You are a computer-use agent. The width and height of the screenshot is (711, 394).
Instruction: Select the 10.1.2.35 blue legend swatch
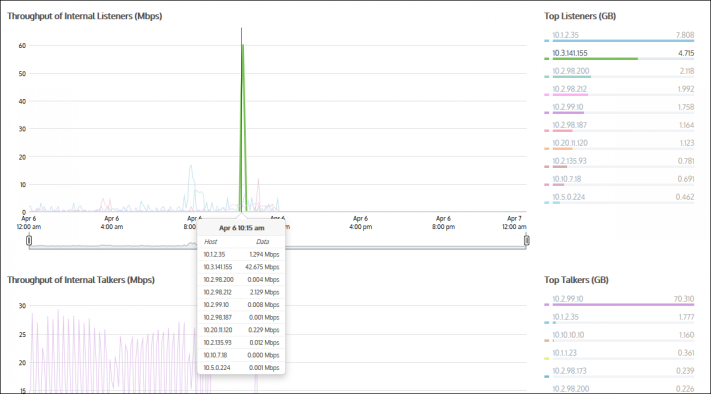pos(546,41)
